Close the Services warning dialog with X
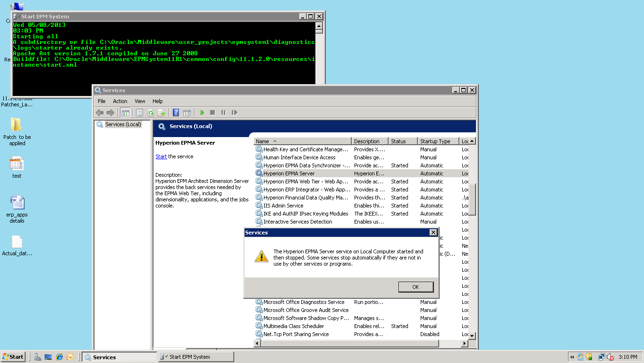Image resolution: width=644 pixels, height=363 pixels. pyautogui.click(x=433, y=233)
